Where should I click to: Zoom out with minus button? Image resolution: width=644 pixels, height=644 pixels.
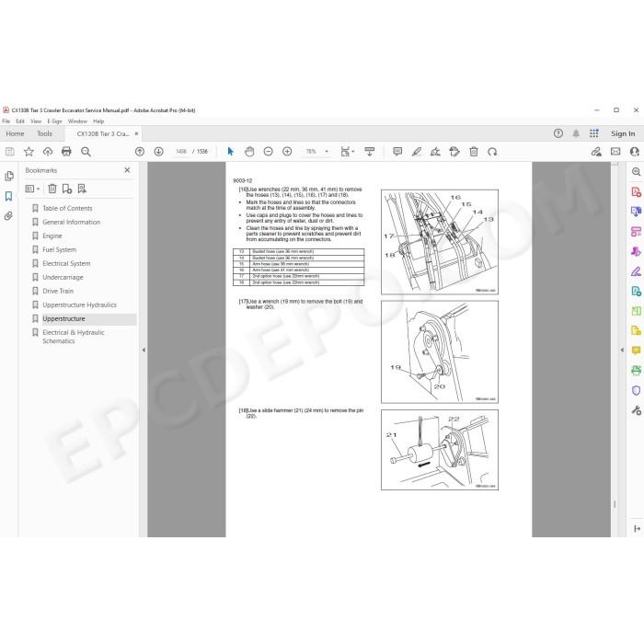(269, 152)
